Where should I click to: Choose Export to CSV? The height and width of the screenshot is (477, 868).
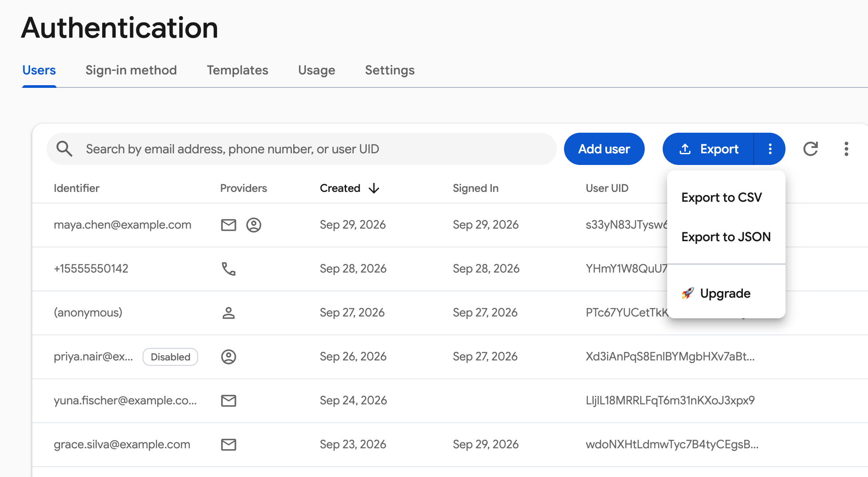click(x=726, y=197)
